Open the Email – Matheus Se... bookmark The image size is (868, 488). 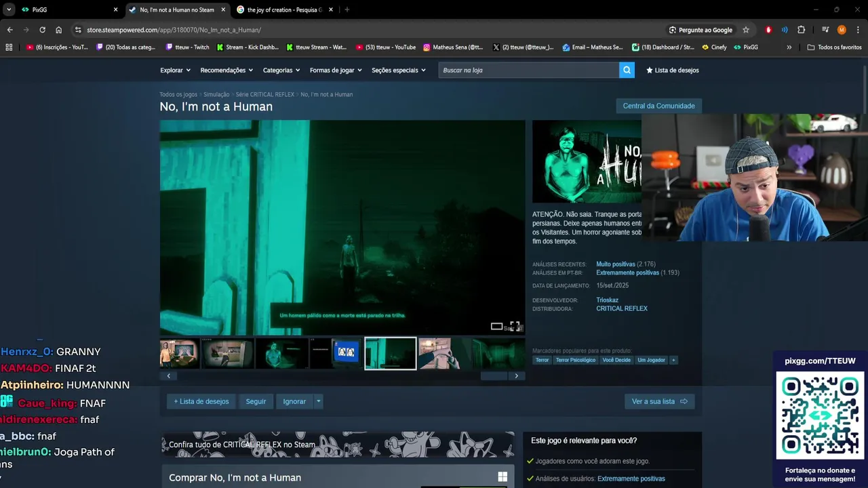(592, 47)
